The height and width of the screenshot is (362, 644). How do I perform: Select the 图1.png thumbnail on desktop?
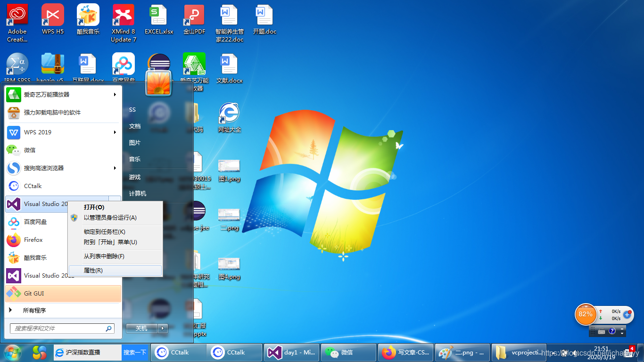click(x=230, y=170)
